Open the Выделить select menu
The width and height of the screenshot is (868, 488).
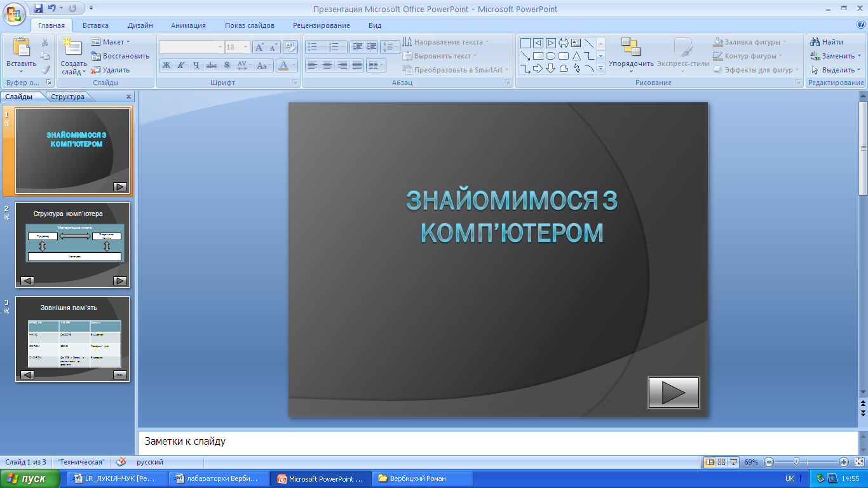[836, 70]
